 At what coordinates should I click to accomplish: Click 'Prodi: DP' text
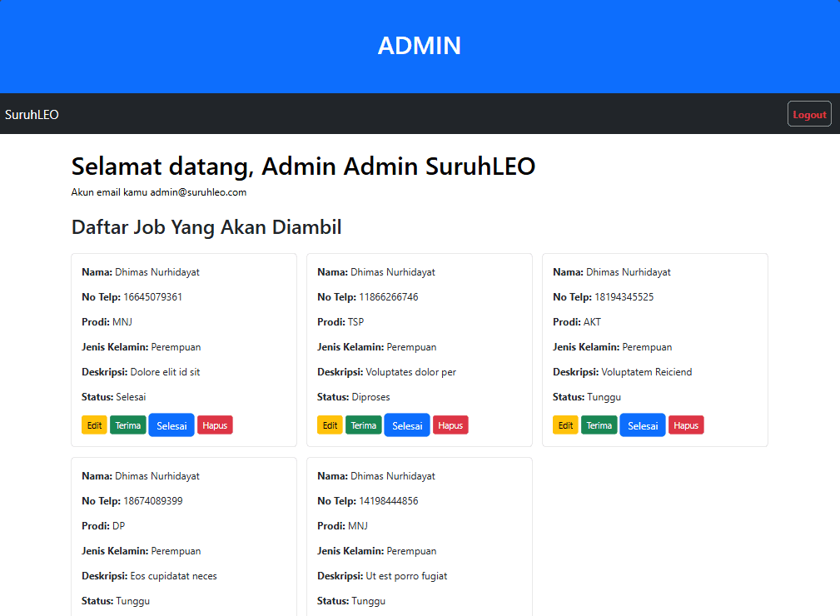103,526
